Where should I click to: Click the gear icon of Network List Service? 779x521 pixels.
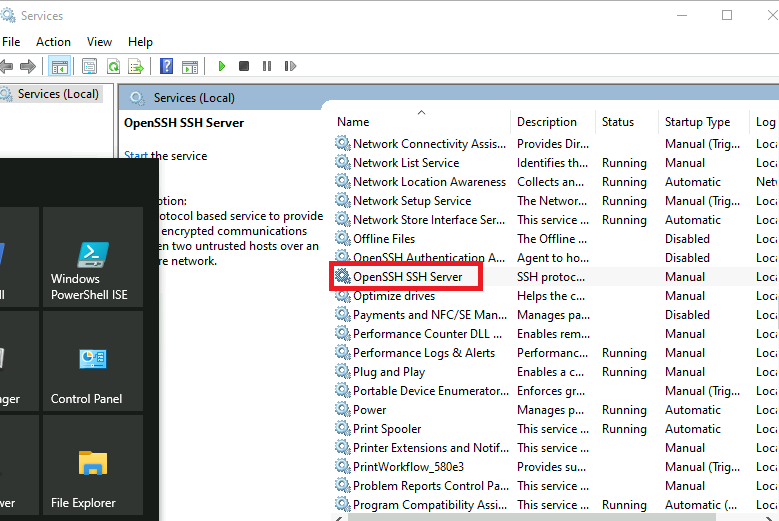tap(342, 162)
